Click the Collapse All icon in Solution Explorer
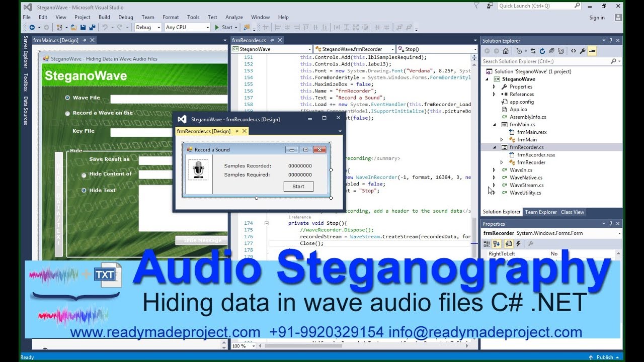Image resolution: width=644 pixels, height=362 pixels. pyautogui.click(x=552, y=51)
